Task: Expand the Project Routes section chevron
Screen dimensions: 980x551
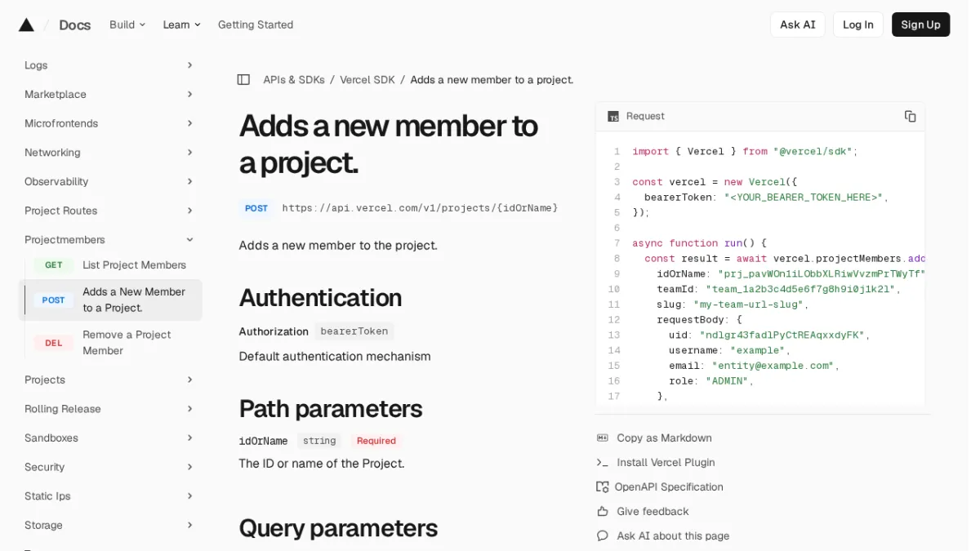Action: 189,211
